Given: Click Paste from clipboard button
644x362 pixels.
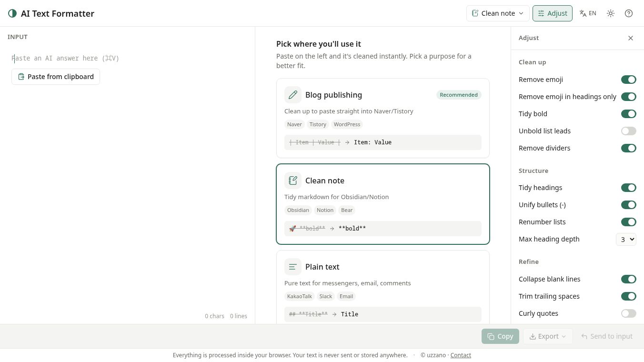Looking at the screenshot, I should (x=56, y=77).
